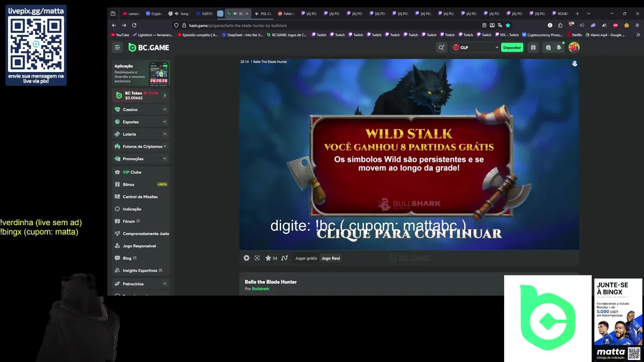
Task: Favorite the game with the star icon
Action: tap(268, 258)
